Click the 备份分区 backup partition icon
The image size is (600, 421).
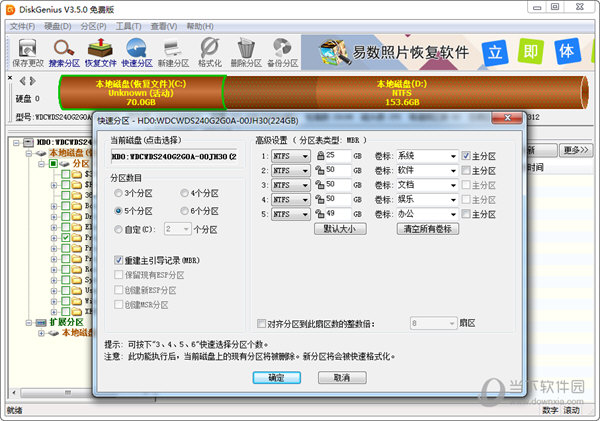282,53
